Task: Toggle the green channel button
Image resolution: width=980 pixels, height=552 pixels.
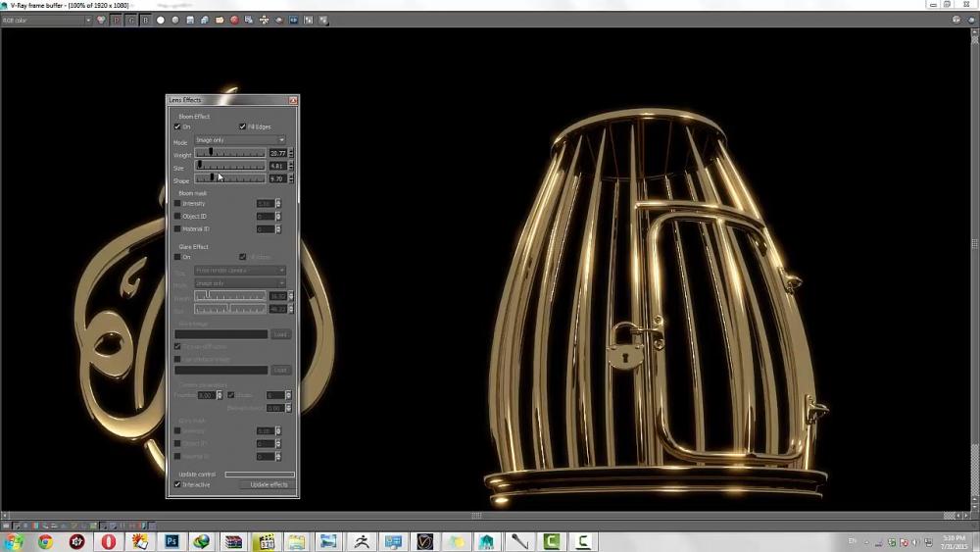Action: (x=131, y=20)
